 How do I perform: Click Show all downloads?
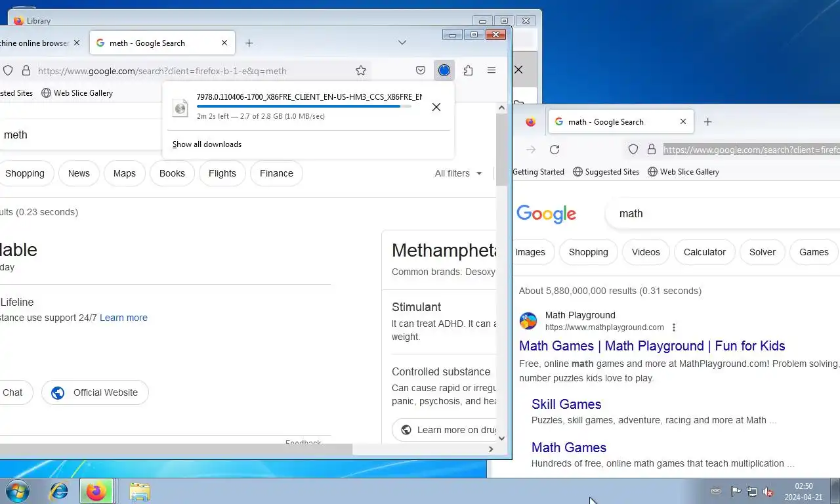(x=207, y=144)
